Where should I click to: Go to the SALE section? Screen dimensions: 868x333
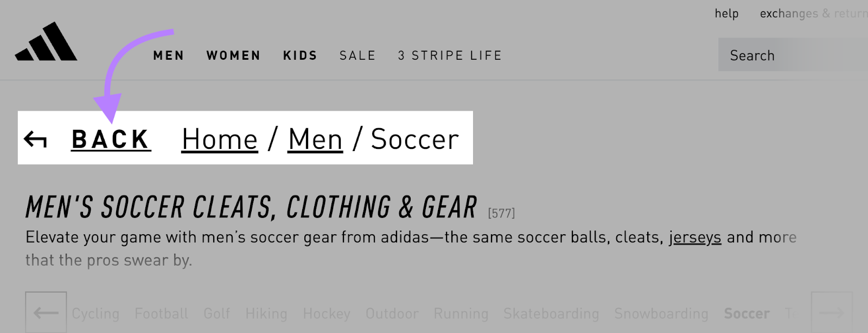[358, 55]
